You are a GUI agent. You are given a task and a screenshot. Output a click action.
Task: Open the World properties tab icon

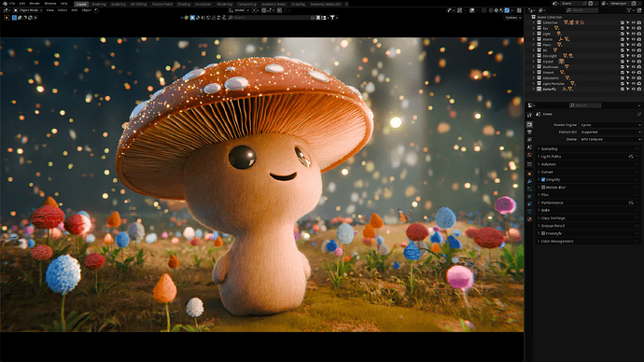529,155
